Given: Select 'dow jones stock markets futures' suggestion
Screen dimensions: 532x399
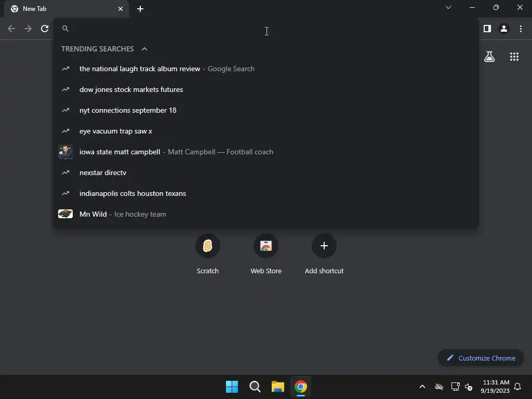Looking at the screenshot, I should pos(266,89).
